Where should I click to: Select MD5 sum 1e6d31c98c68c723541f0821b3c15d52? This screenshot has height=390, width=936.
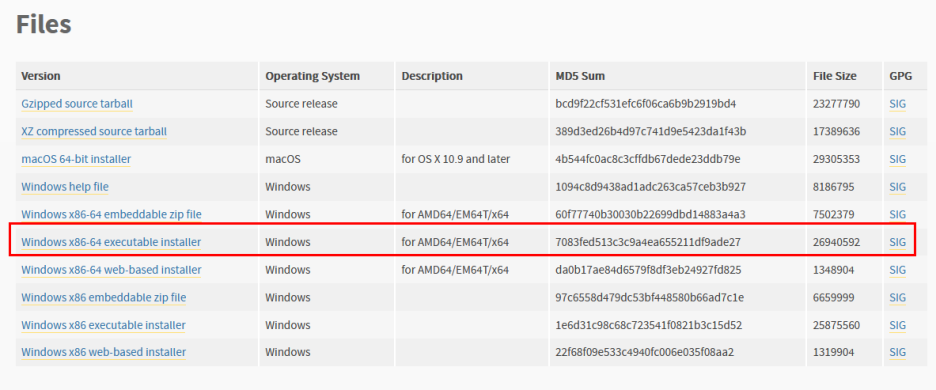(x=648, y=325)
